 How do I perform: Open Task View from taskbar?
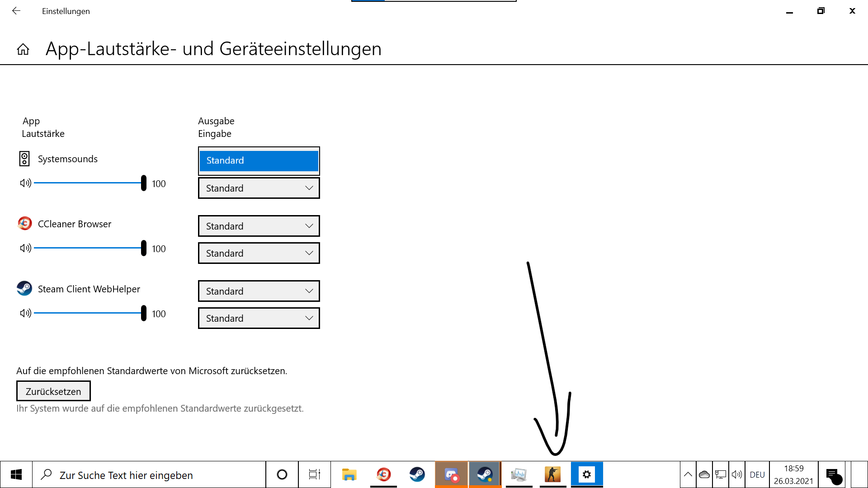(x=314, y=474)
